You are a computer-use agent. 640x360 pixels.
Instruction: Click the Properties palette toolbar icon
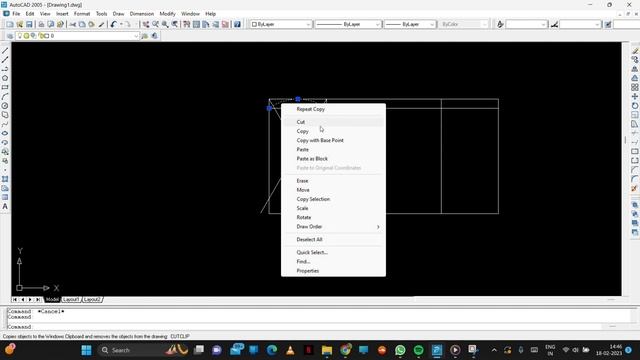(187, 24)
